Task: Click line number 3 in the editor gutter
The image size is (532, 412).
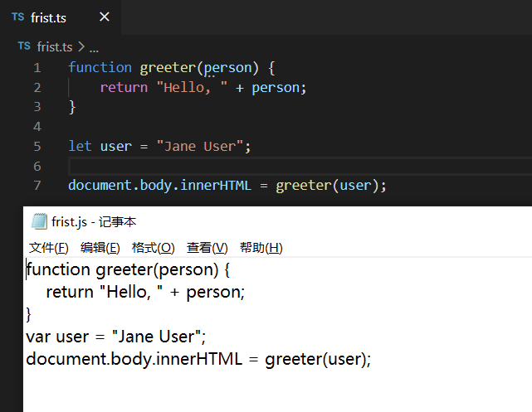Action: pyautogui.click(x=37, y=107)
